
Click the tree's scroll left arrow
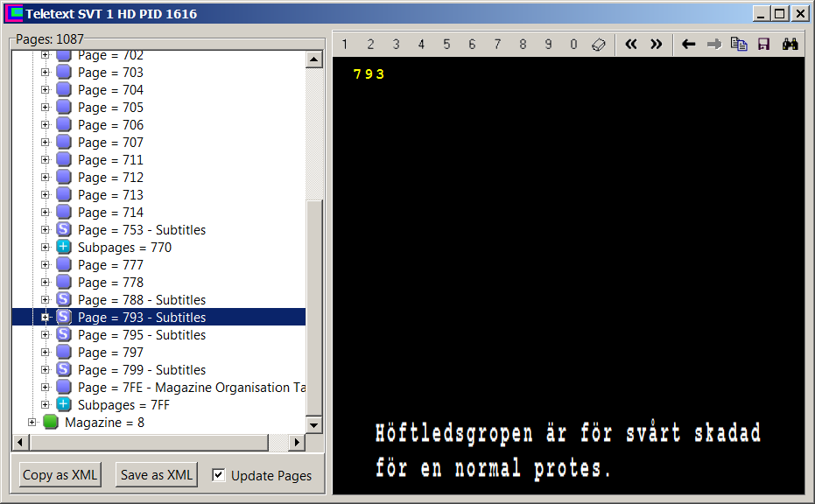click(x=21, y=442)
